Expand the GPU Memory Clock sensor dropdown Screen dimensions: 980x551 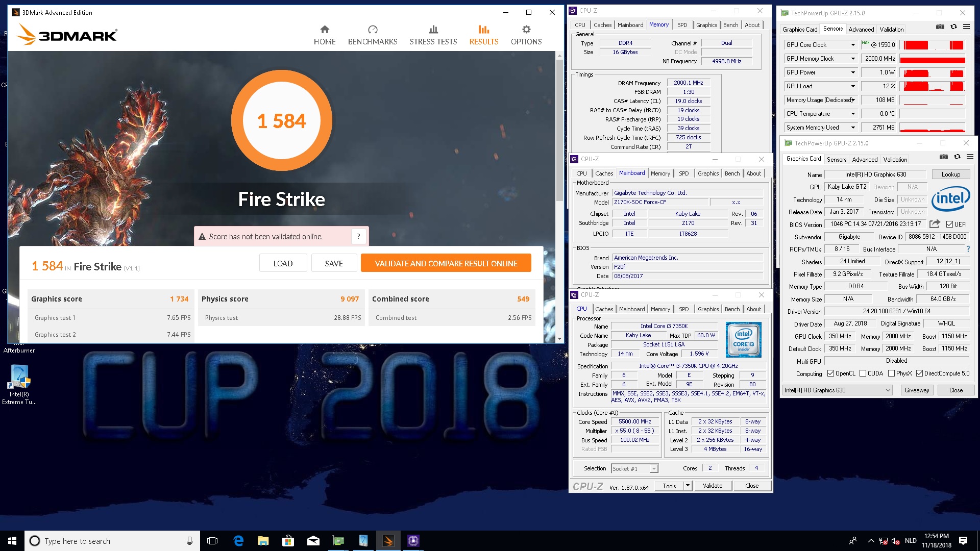[853, 59]
